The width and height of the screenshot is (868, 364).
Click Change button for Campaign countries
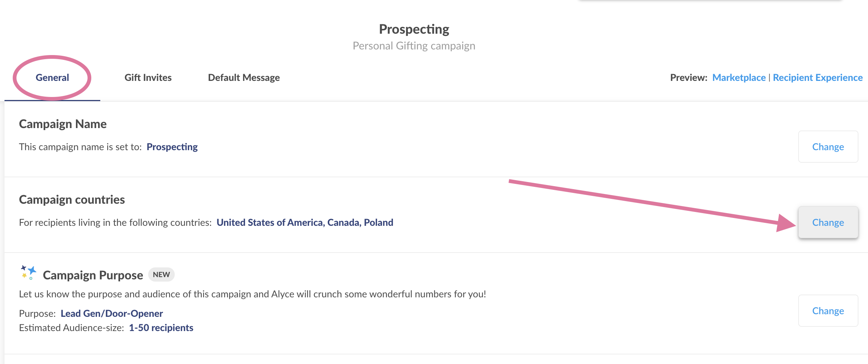(x=828, y=222)
